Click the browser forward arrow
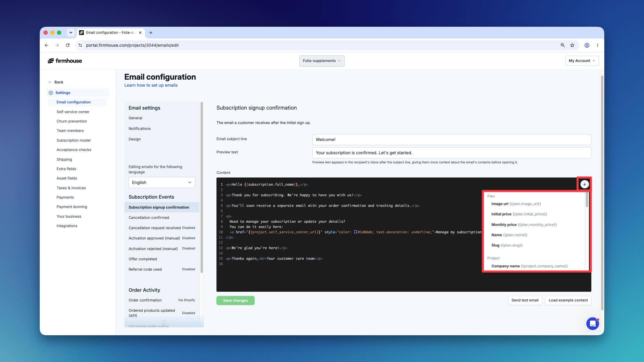 (x=57, y=45)
